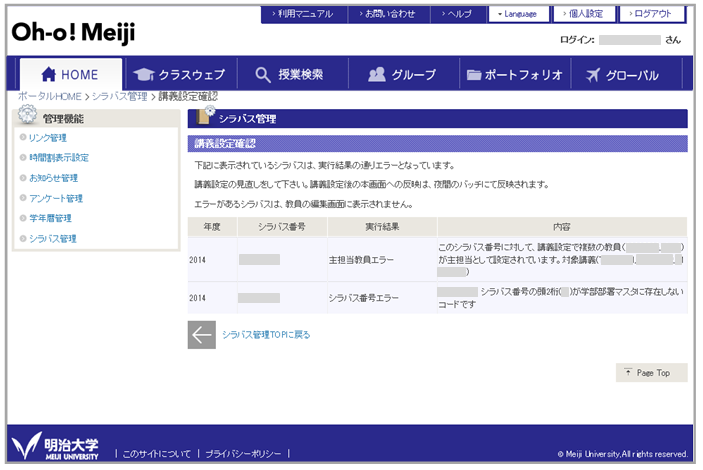703x470 pixels.
Task: Click シラバス管理 in the breadcrumb
Action: tap(120, 96)
